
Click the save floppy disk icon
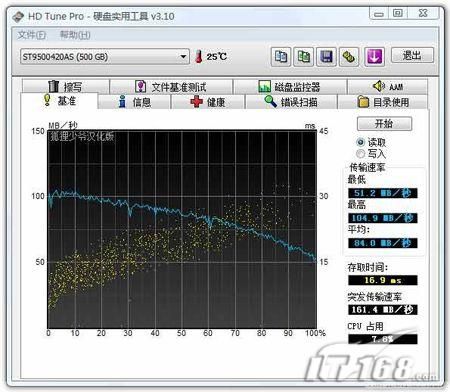(326, 57)
